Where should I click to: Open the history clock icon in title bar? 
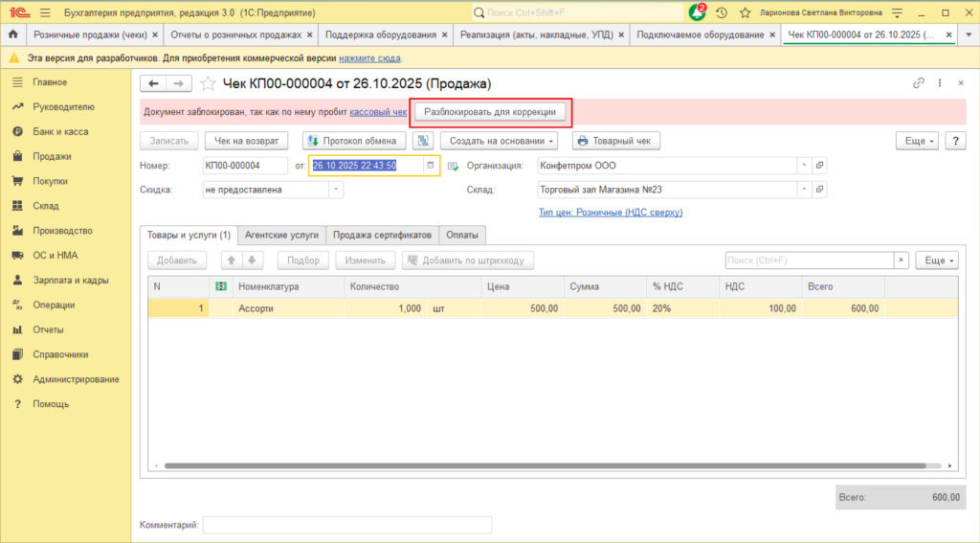(721, 12)
